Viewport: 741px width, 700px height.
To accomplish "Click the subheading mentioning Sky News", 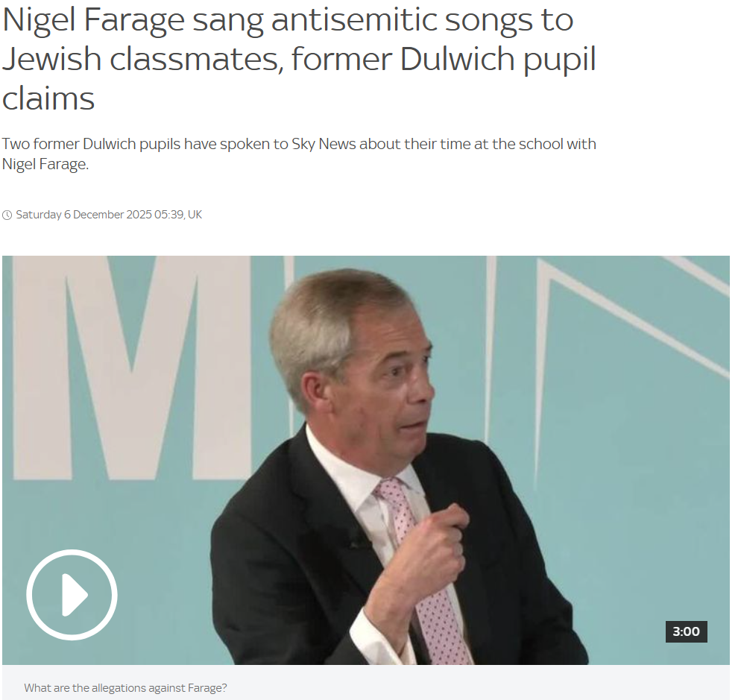I will (299, 154).
